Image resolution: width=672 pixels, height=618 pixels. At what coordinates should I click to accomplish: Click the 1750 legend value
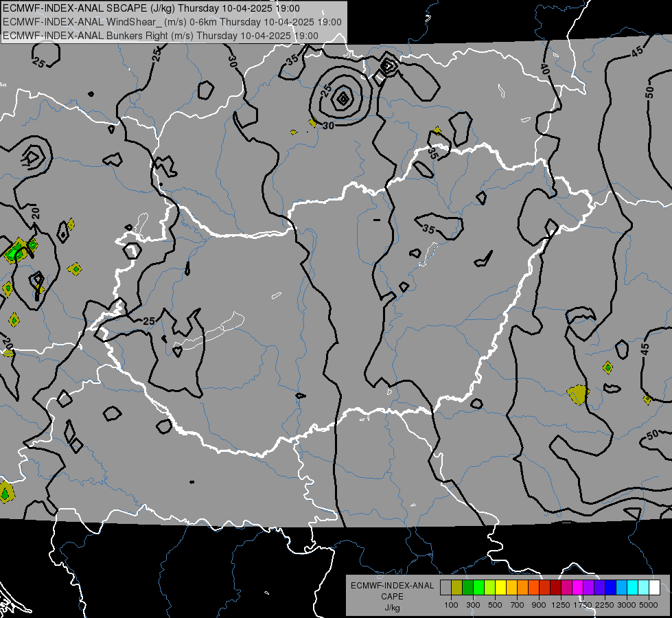[583, 605]
